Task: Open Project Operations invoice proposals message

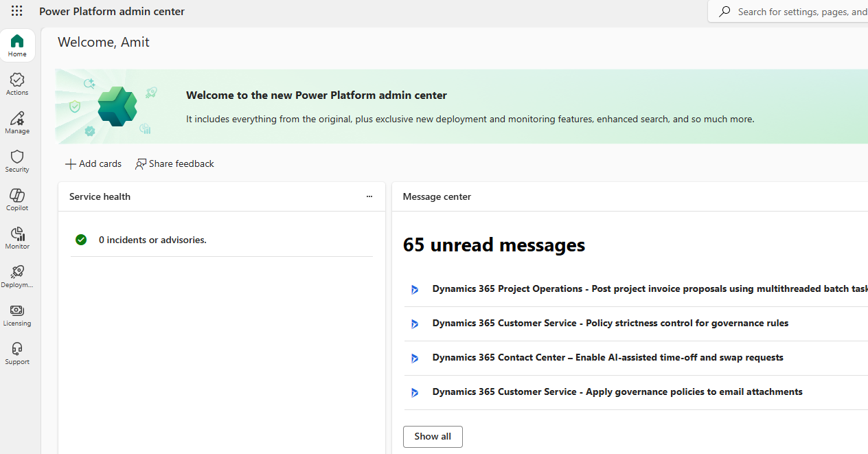Action: [x=650, y=288]
